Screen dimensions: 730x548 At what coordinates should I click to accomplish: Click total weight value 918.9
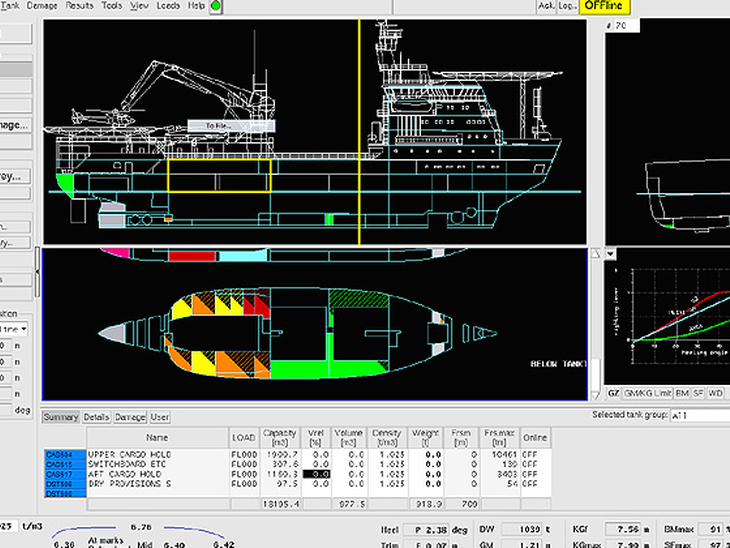[426, 504]
